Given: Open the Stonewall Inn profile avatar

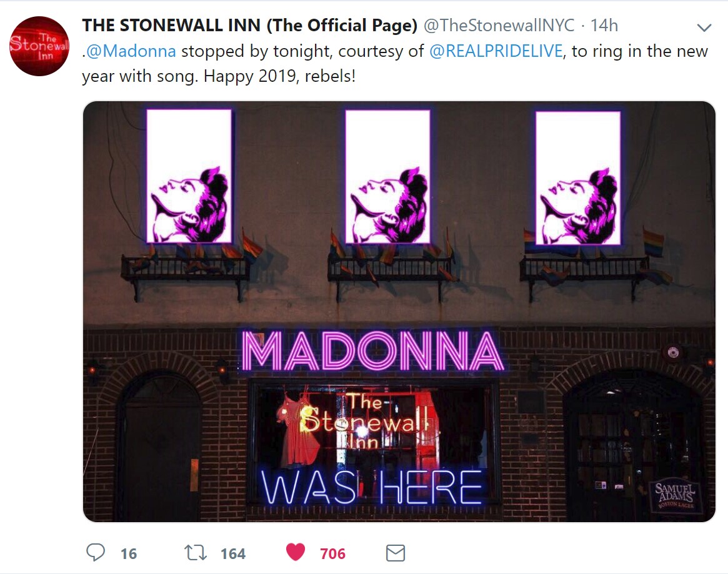Looking at the screenshot, I should coord(39,46).
